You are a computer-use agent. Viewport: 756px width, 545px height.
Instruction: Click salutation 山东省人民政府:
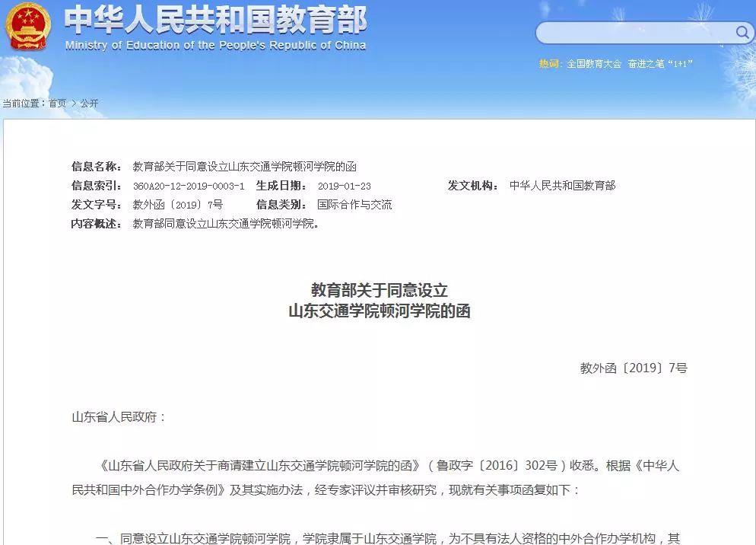119,417
